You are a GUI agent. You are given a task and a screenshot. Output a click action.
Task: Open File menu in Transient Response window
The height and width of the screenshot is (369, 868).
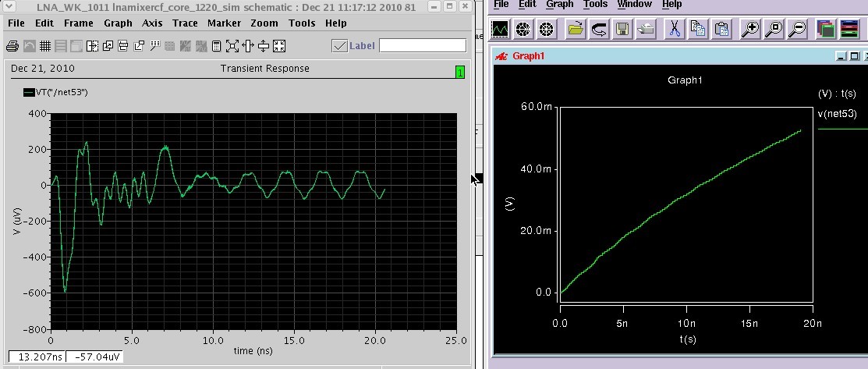tap(16, 23)
